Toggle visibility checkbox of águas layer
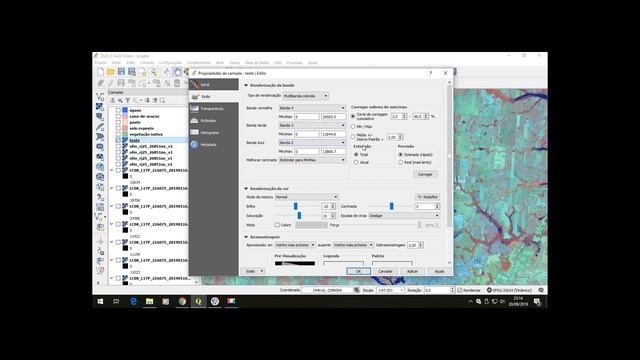The height and width of the screenshot is (360, 640). point(118,110)
